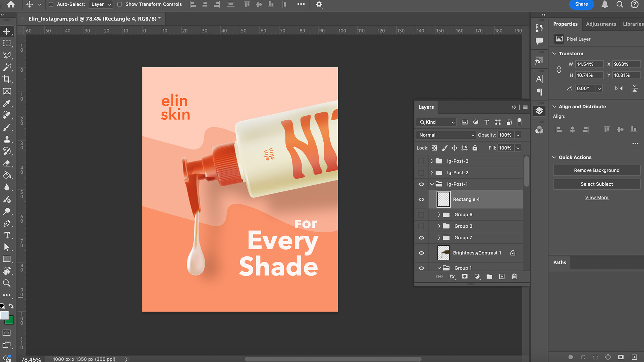Select the Clone Stamp tool
Viewport: 644px width, 362px height.
(7, 139)
